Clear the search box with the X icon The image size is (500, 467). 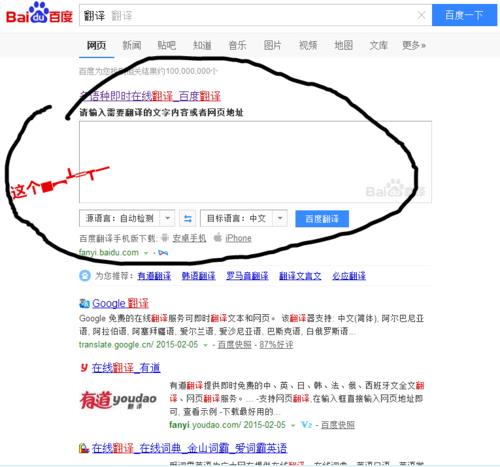coord(421,15)
